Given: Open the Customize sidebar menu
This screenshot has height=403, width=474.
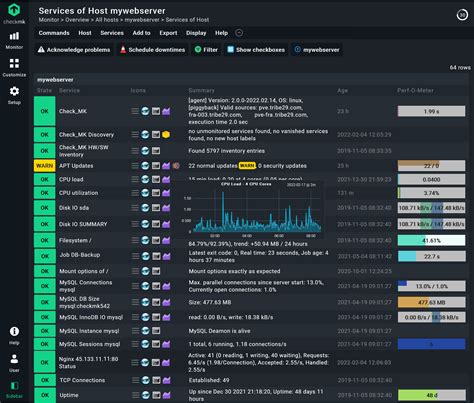Looking at the screenshot, I should [14, 68].
